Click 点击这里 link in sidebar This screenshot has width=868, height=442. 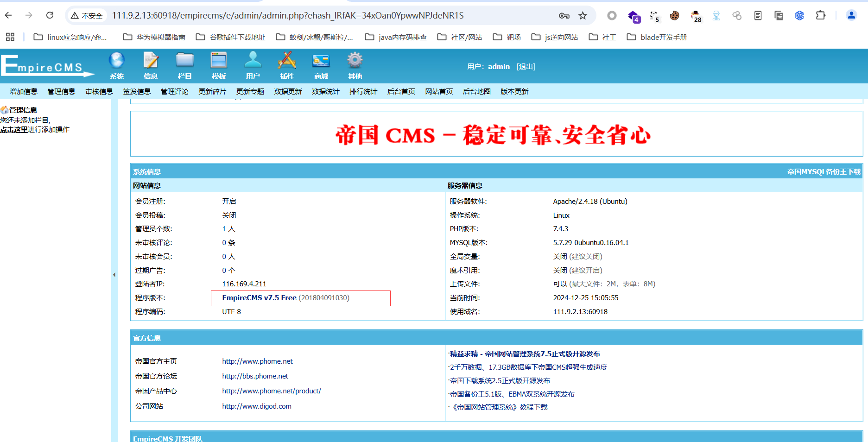point(14,130)
